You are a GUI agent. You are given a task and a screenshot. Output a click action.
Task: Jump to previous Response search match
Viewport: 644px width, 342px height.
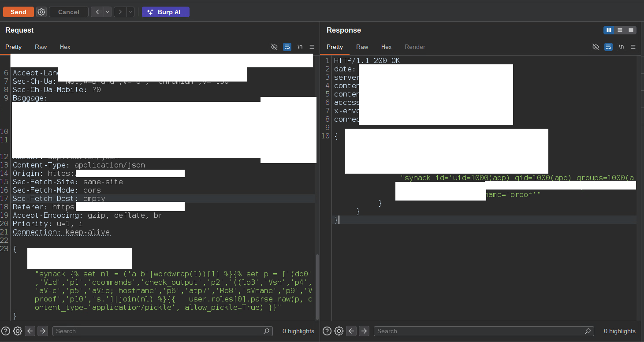(x=351, y=331)
